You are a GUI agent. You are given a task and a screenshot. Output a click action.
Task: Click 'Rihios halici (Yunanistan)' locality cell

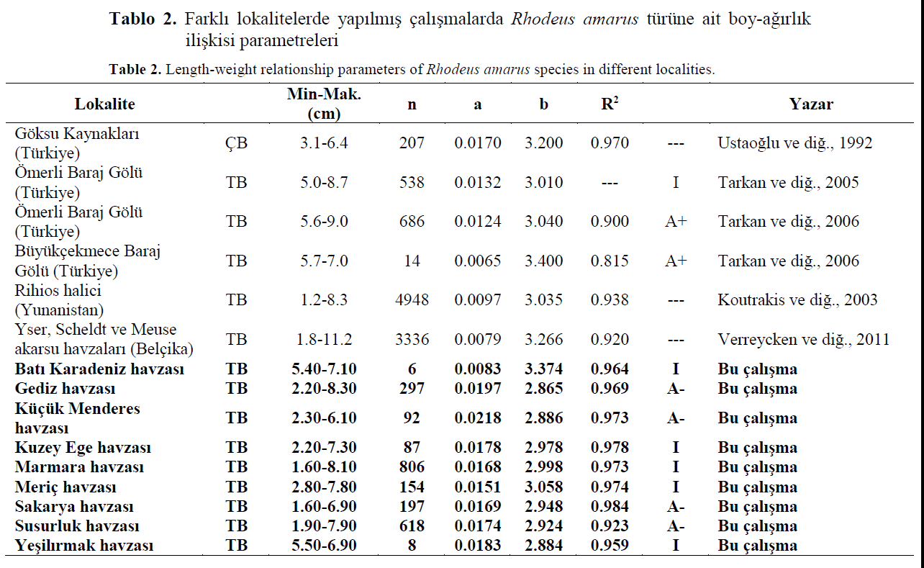[60, 300]
